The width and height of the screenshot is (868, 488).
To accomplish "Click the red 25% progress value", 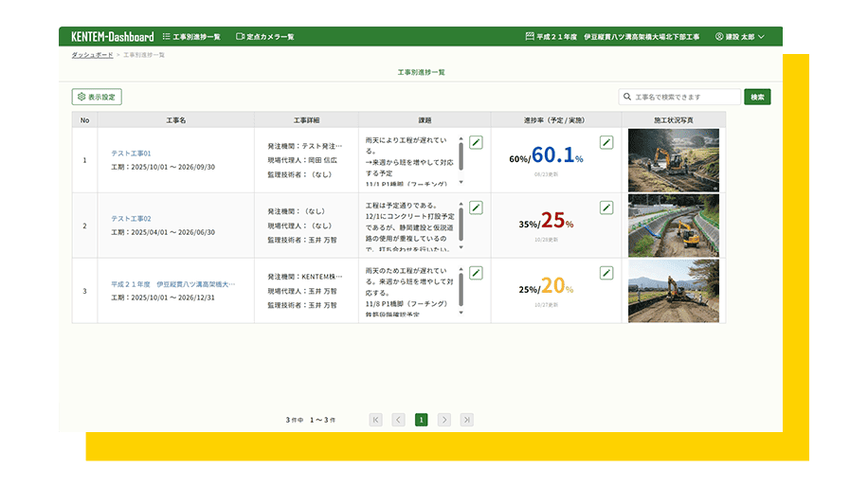I will pos(557,220).
